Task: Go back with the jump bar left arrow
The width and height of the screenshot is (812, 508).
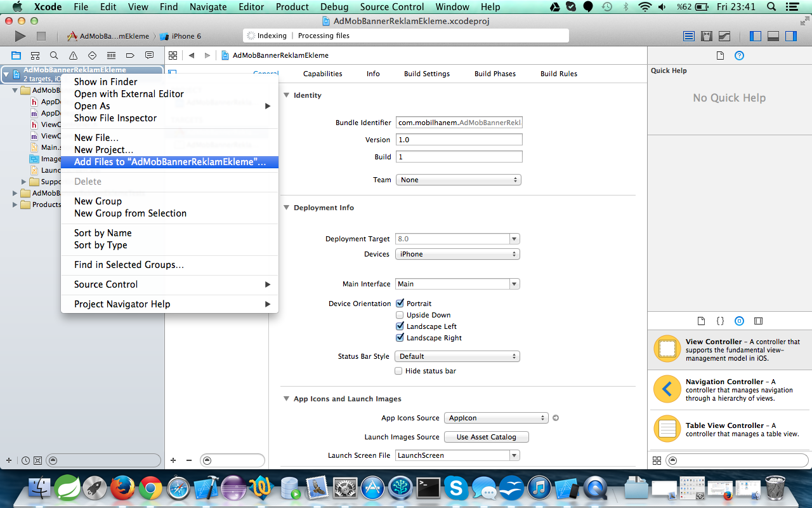Action: point(191,55)
